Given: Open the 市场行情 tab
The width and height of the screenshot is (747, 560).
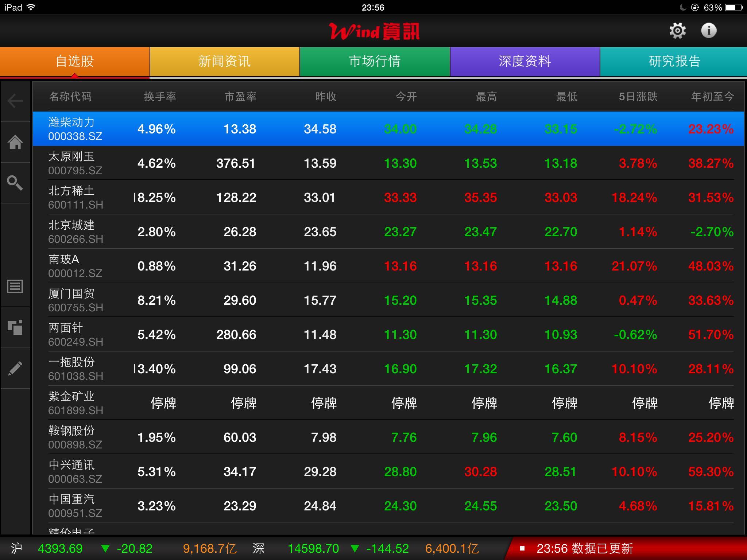Looking at the screenshot, I should tap(375, 61).
